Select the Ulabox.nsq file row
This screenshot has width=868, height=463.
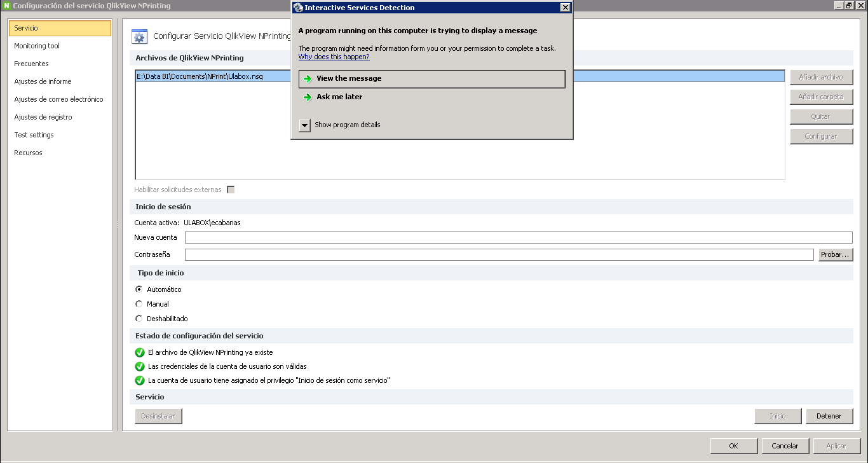point(460,76)
